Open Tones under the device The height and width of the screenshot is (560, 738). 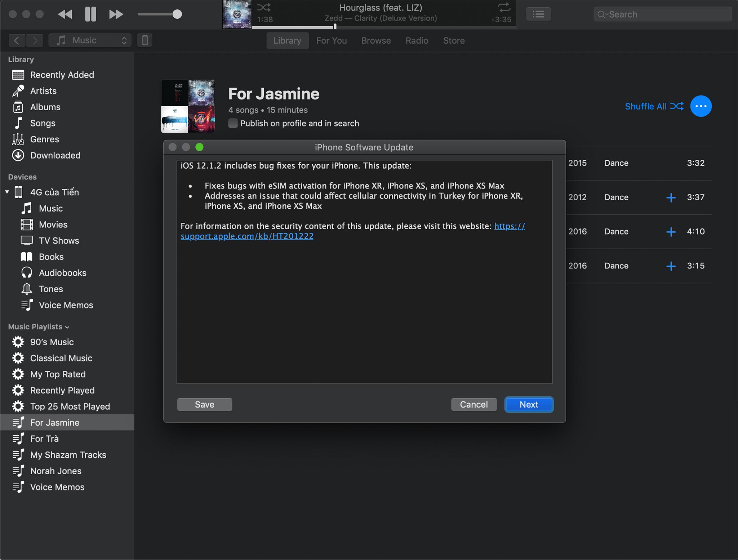[x=67, y=289]
